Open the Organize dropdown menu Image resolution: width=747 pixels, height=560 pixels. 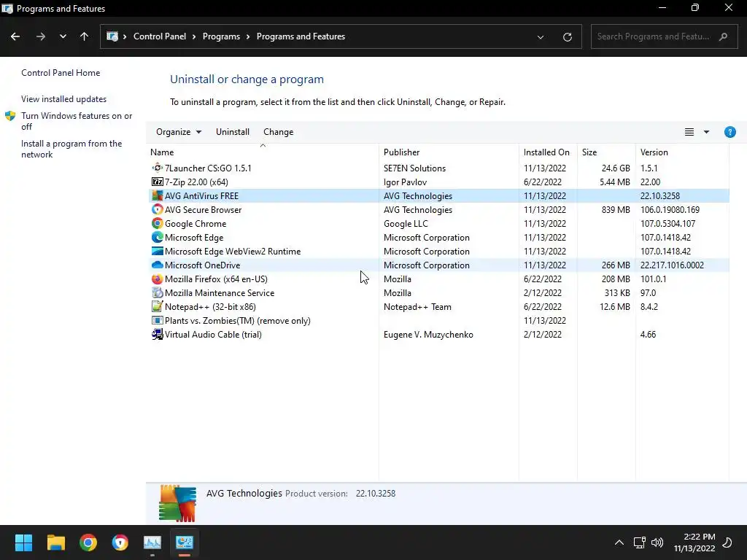[179, 132]
